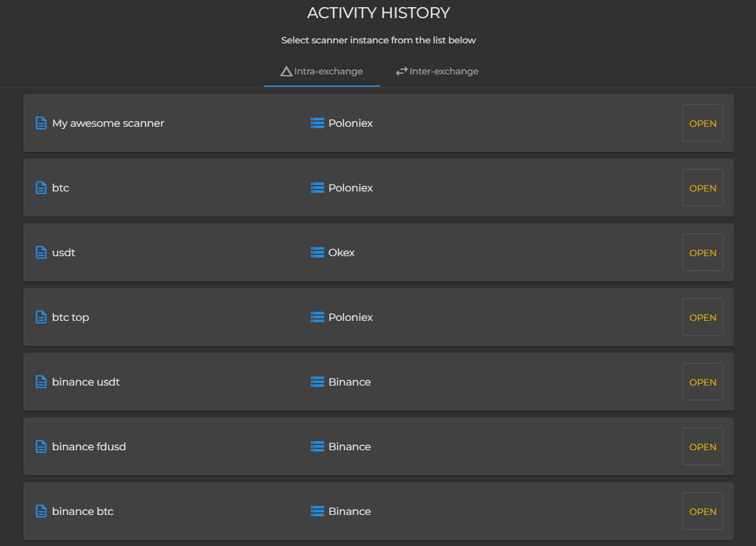This screenshot has height=546, width=756.
Task: Click the arrows icon of Inter-exchange tab
Action: (x=402, y=71)
